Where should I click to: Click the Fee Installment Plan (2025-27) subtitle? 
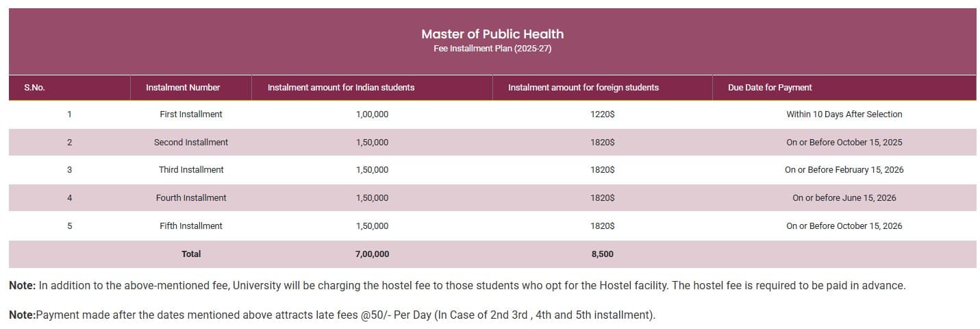tap(492, 49)
